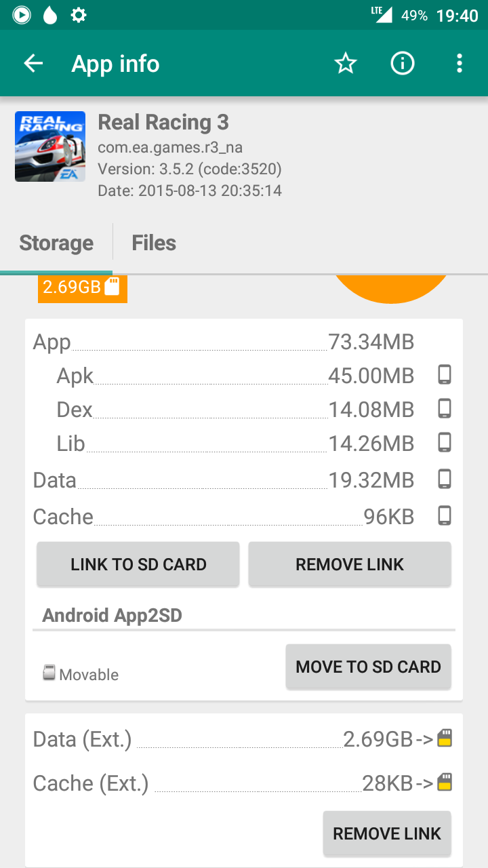Mark app as favorite with star icon
The height and width of the screenshot is (868, 488).
pyautogui.click(x=346, y=64)
